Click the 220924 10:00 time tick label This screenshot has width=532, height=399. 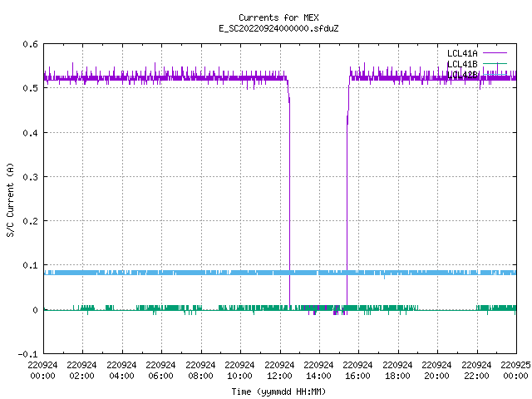pos(239,371)
